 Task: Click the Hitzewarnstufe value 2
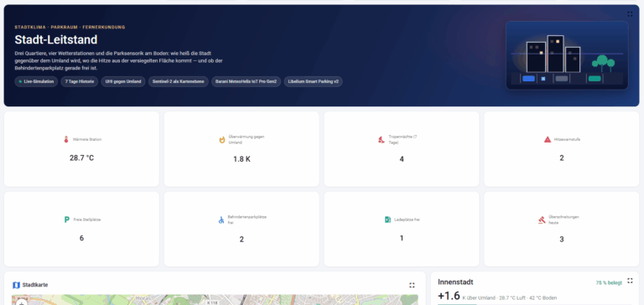[x=562, y=158]
